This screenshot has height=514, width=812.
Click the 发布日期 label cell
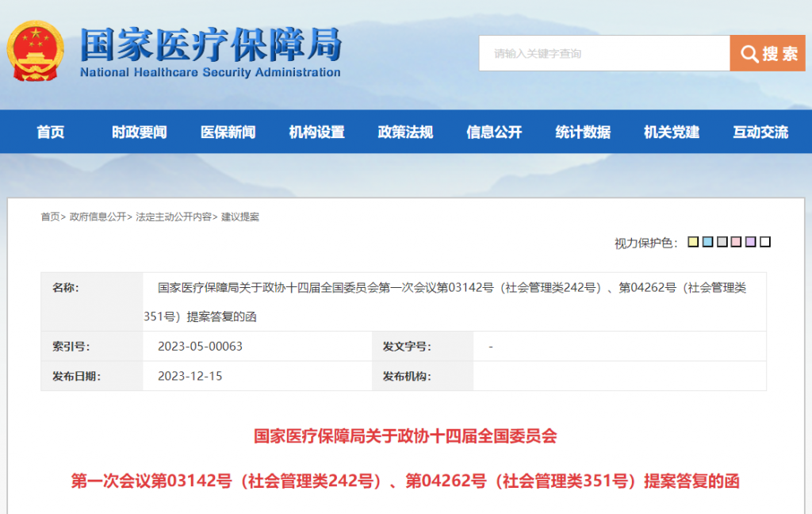click(x=92, y=376)
